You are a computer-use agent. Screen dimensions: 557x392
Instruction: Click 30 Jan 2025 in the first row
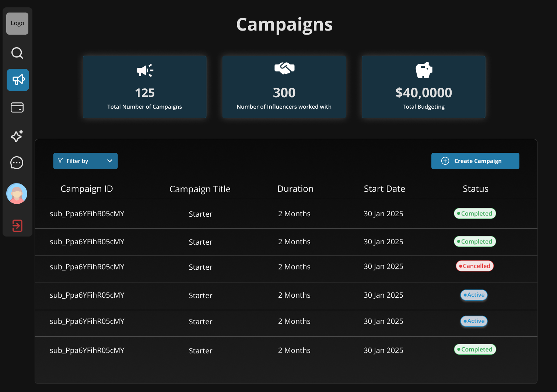[383, 214]
